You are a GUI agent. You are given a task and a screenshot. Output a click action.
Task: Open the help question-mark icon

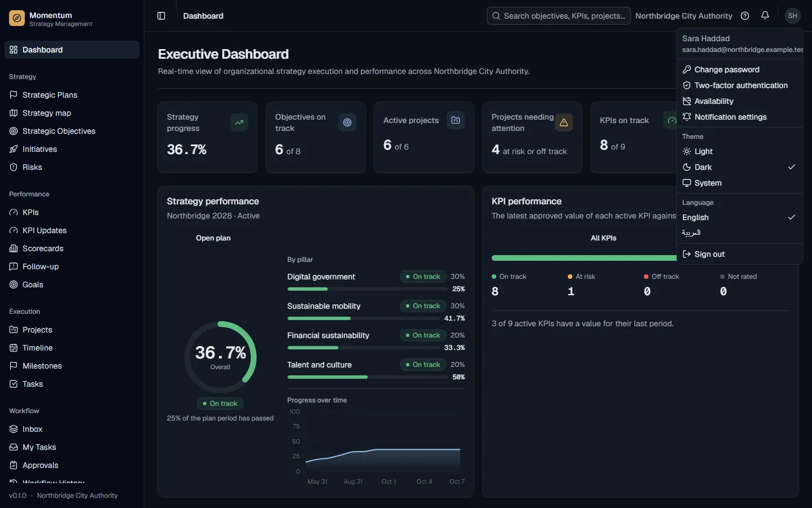coord(745,16)
